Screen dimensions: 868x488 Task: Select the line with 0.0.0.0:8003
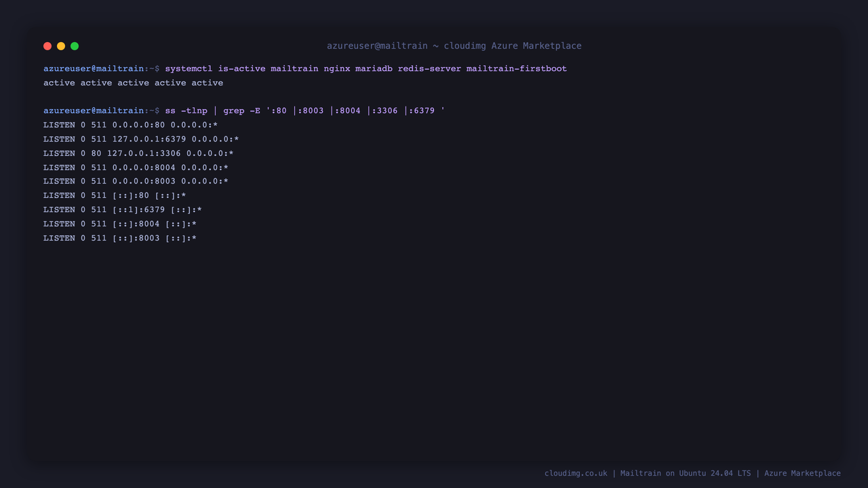coord(136,181)
